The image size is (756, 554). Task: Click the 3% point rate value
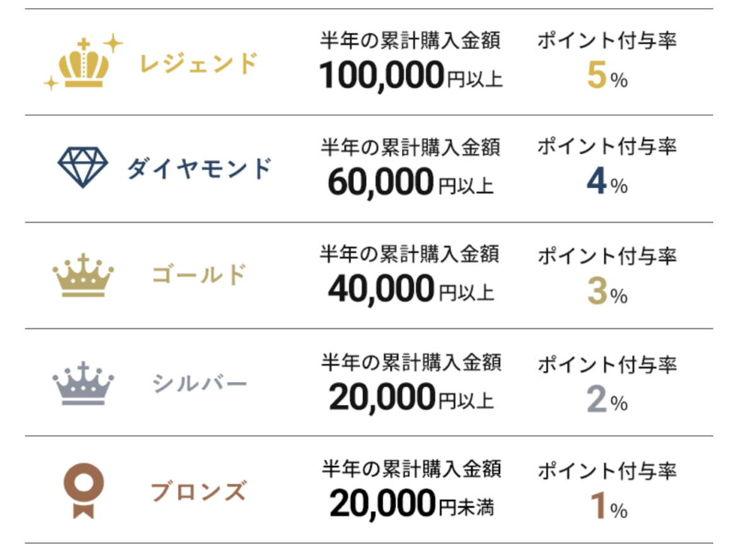tap(607, 291)
